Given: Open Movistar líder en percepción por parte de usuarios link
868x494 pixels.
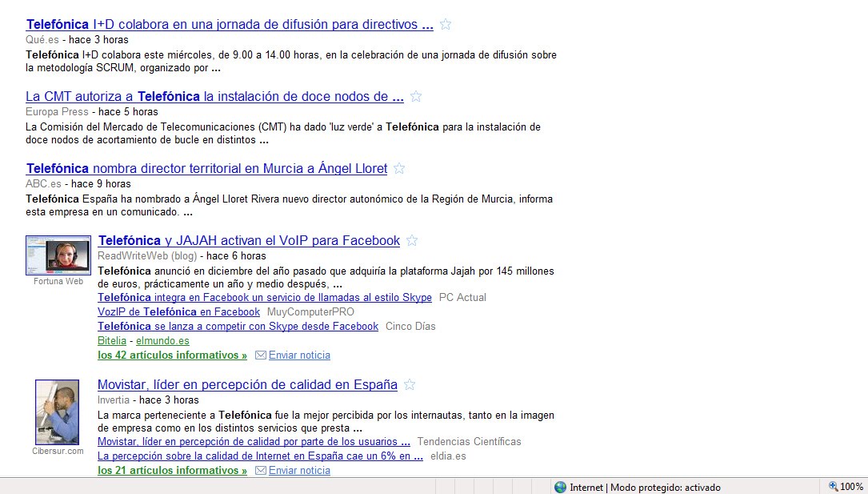Looking at the screenshot, I should (x=254, y=441).
